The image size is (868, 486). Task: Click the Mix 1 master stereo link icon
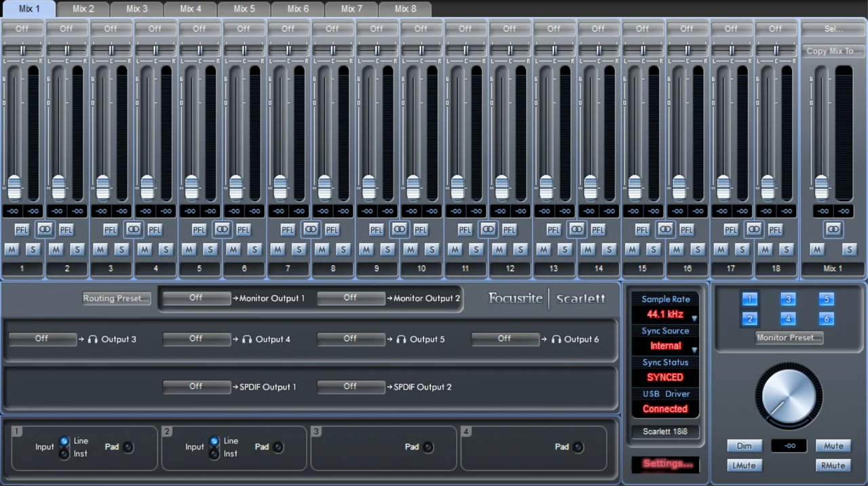(833, 230)
